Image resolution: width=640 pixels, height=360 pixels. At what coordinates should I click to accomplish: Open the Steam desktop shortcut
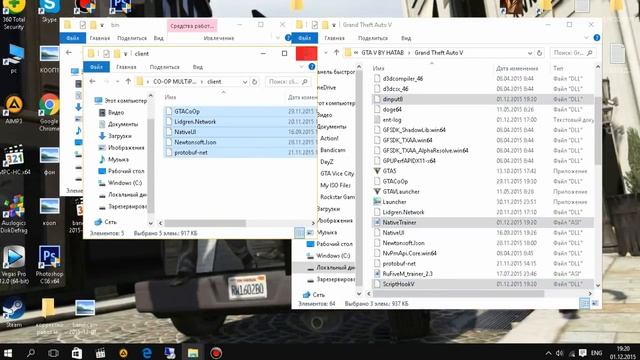click(x=13, y=313)
